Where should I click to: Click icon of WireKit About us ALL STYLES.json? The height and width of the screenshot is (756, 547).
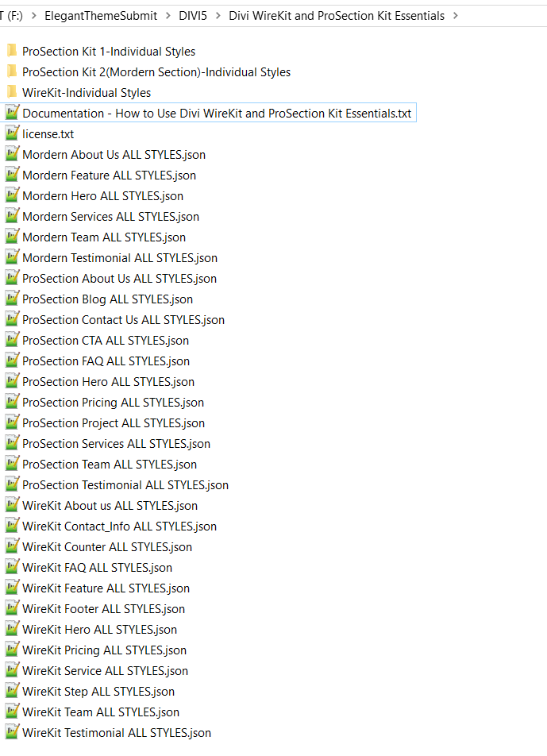pyautogui.click(x=12, y=505)
